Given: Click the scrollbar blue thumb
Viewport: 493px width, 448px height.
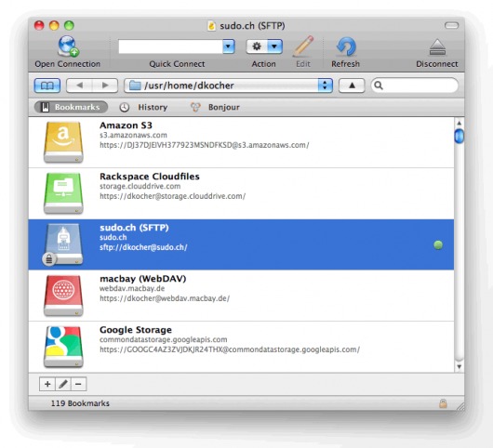Looking at the screenshot, I should pyautogui.click(x=459, y=136).
